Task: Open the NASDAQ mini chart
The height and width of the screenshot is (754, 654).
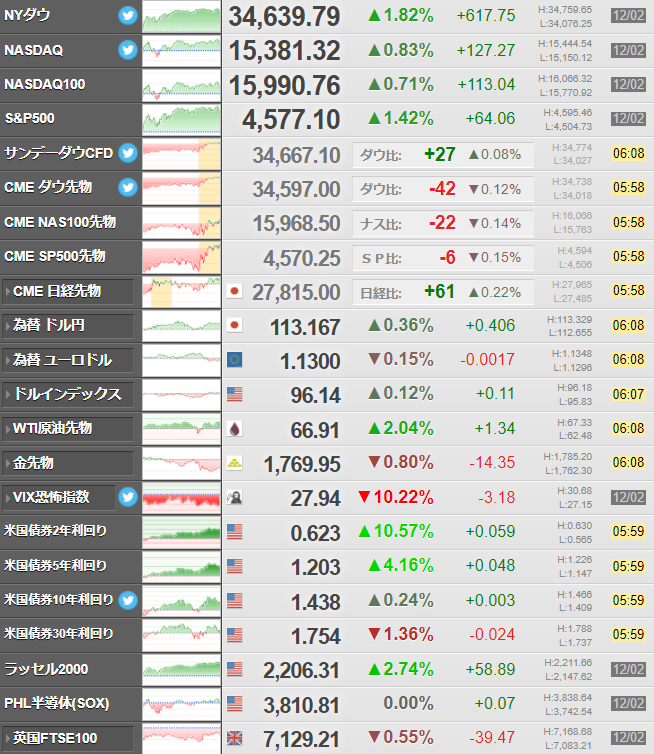Action: (x=181, y=50)
